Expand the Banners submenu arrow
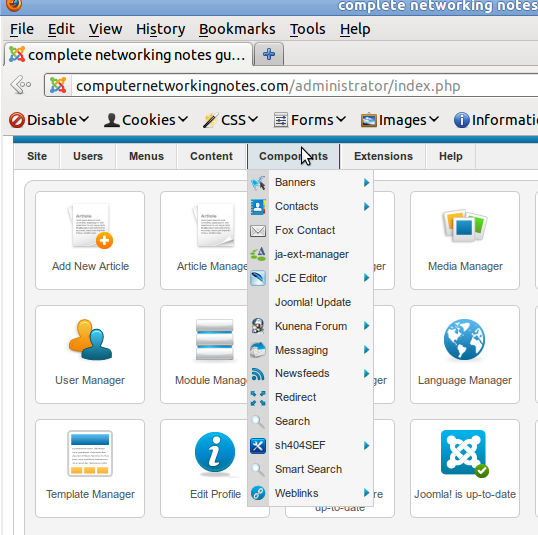Image resolution: width=538 pixels, height=535 pixels. pos(366,183)
